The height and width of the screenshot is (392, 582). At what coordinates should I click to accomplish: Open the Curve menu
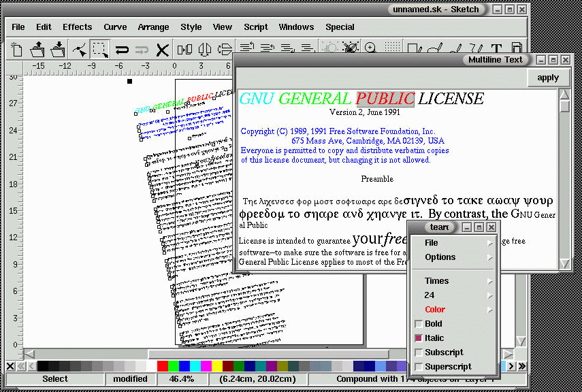[115, 27]
